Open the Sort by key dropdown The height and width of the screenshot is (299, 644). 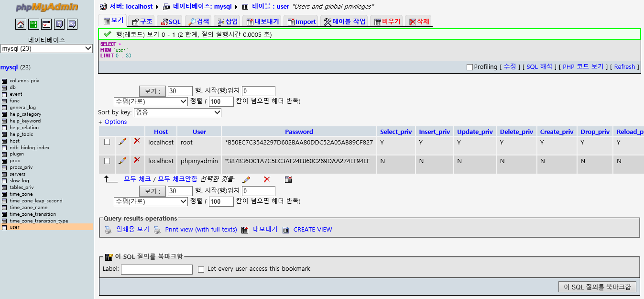tap(178, 112)
